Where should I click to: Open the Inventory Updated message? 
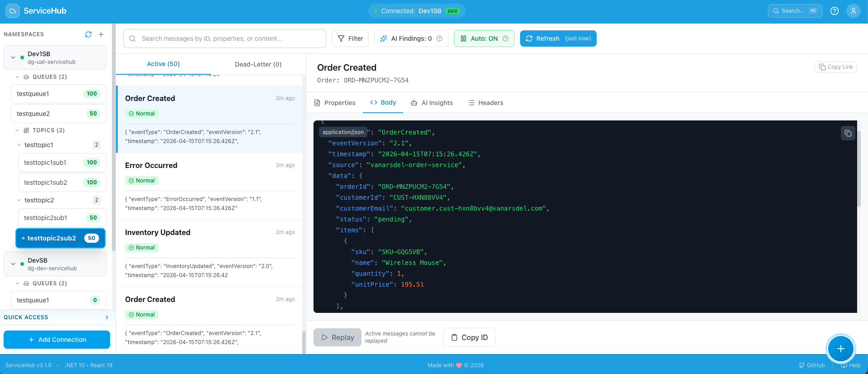(210, 254)
